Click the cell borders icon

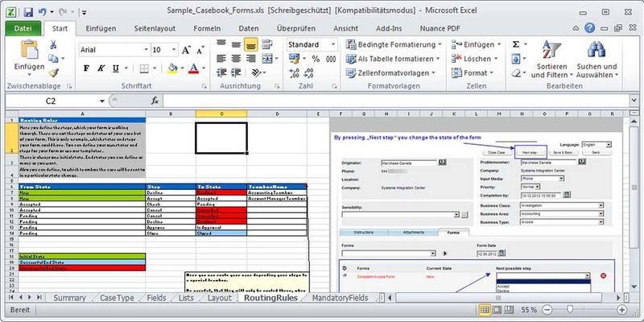pos(144,68)
